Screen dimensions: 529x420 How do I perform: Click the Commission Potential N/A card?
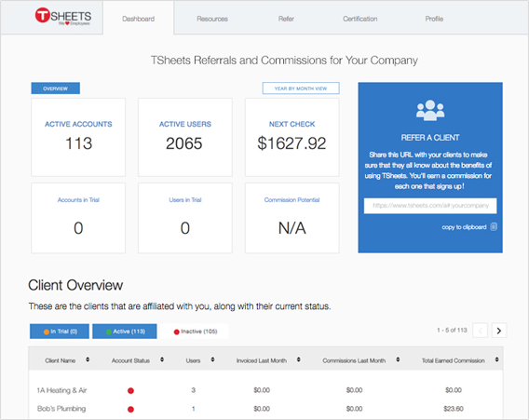click(292, 218)
